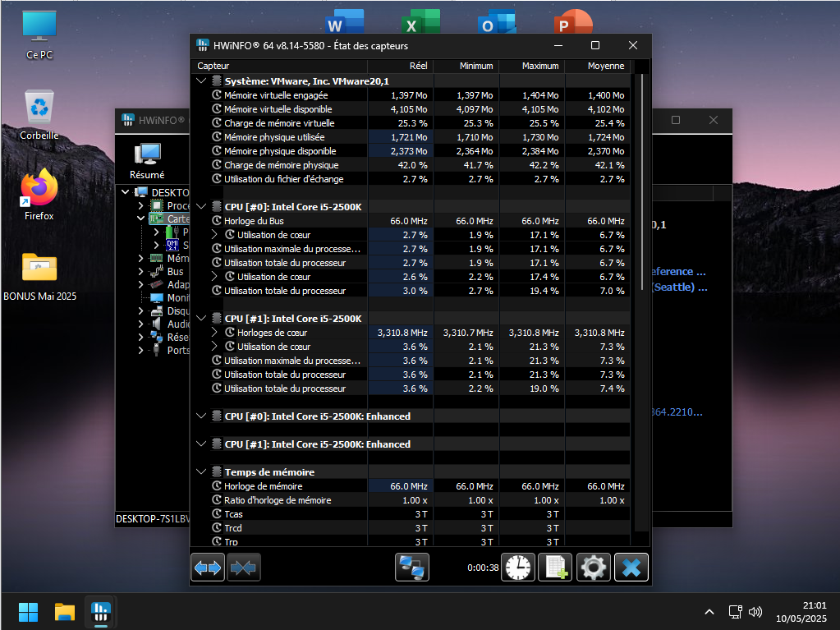Show hidden tray icons chevron

(709, 612)
